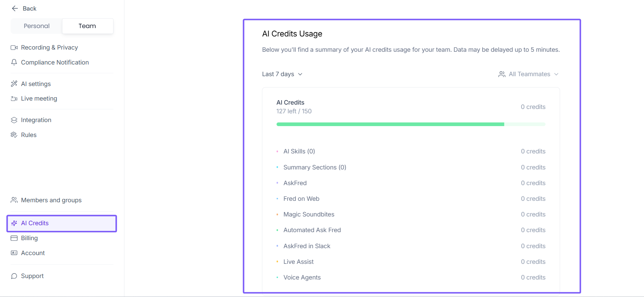Image resolution: width=644 pixels, height=297 pixels.
Task: Click the Account ID card icon
Action: coord(14,253)
